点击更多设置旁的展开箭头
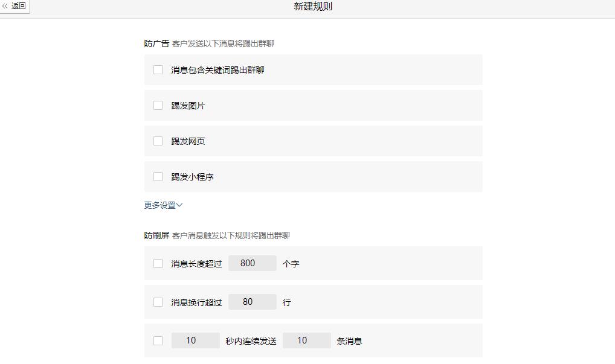This screenshot has width=615, height=364. coord(180,205)
